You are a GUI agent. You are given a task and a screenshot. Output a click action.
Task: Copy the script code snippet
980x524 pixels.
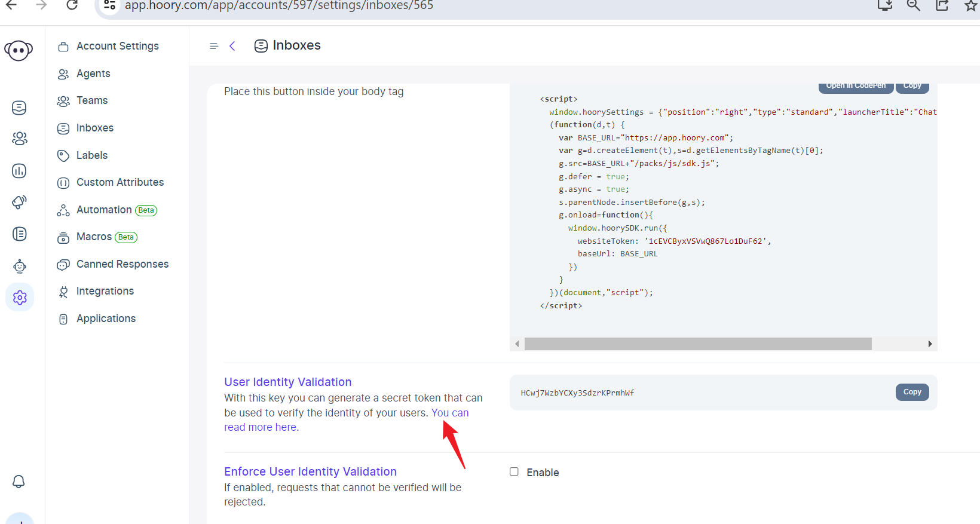pyautogui.click(x=912, y=87)
